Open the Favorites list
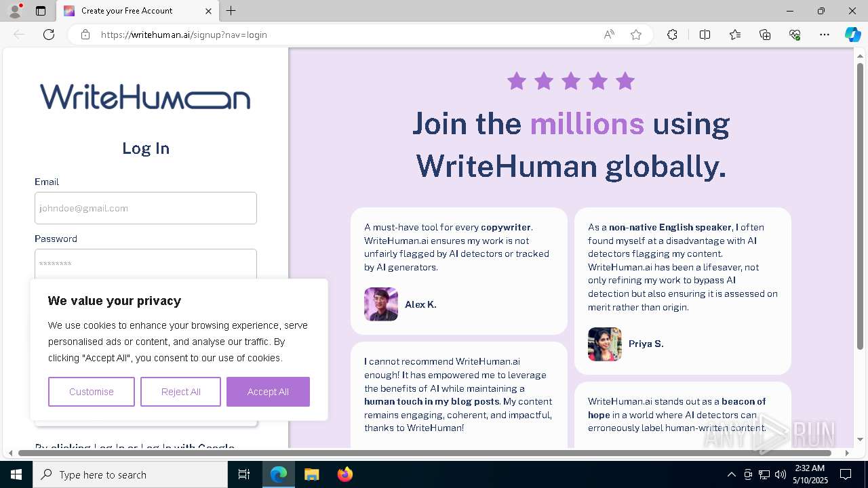This screenshot has height=488, width=868. (735, 35)
